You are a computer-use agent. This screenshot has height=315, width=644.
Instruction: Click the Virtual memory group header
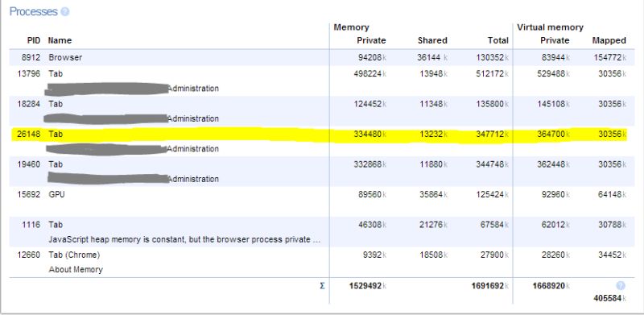[x=550, y=27]
